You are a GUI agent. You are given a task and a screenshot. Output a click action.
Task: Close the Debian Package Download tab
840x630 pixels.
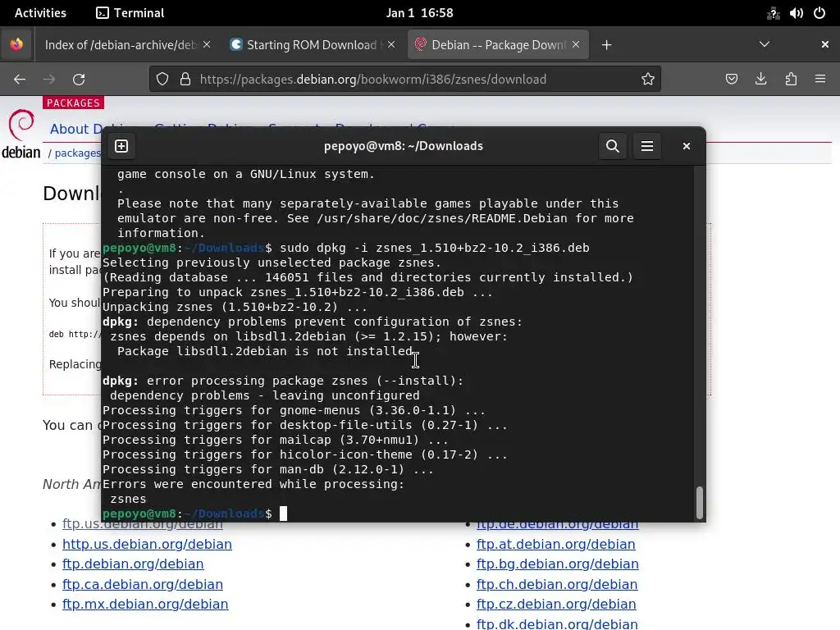576,45
